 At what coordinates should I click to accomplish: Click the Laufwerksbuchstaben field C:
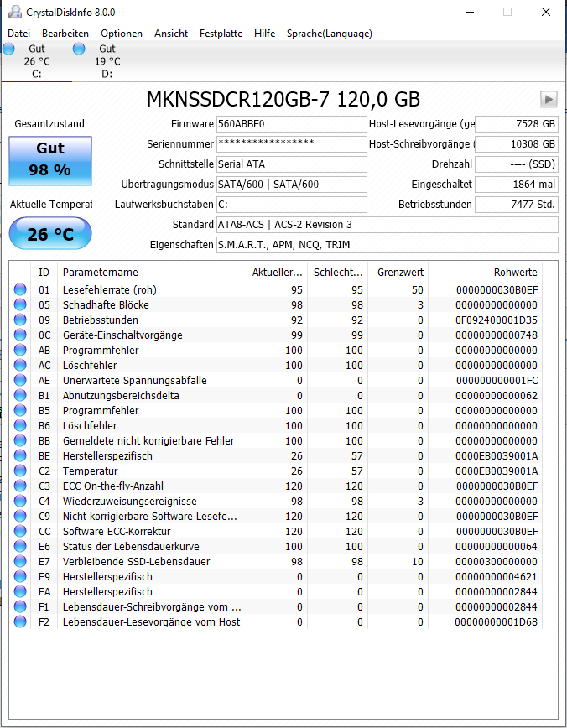[292, 205]
